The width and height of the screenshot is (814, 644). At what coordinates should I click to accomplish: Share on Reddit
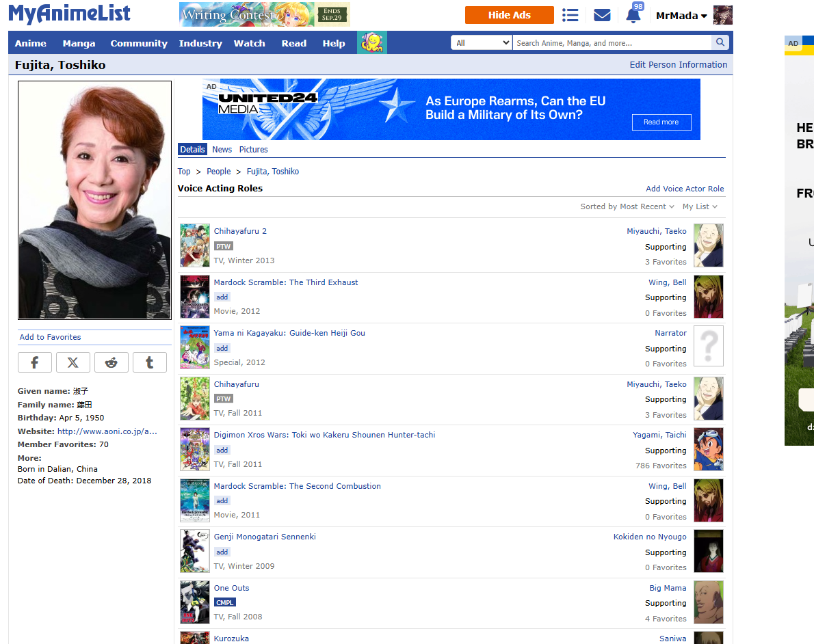coord(111,362)
